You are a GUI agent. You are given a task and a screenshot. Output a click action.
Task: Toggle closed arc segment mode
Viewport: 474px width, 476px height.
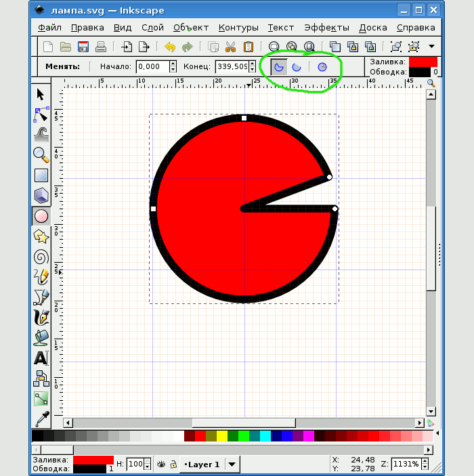tap(279, 67)
